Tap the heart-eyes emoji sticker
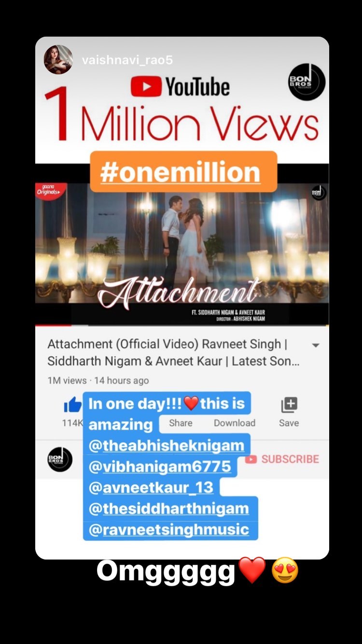This screenshot has width=362, height=644. pos(285,571)
